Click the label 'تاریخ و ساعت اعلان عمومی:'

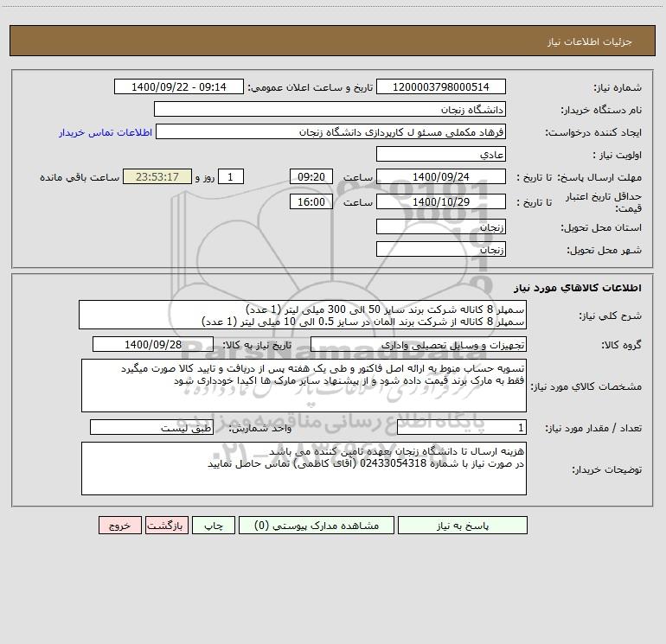click(x=310, y=87)
